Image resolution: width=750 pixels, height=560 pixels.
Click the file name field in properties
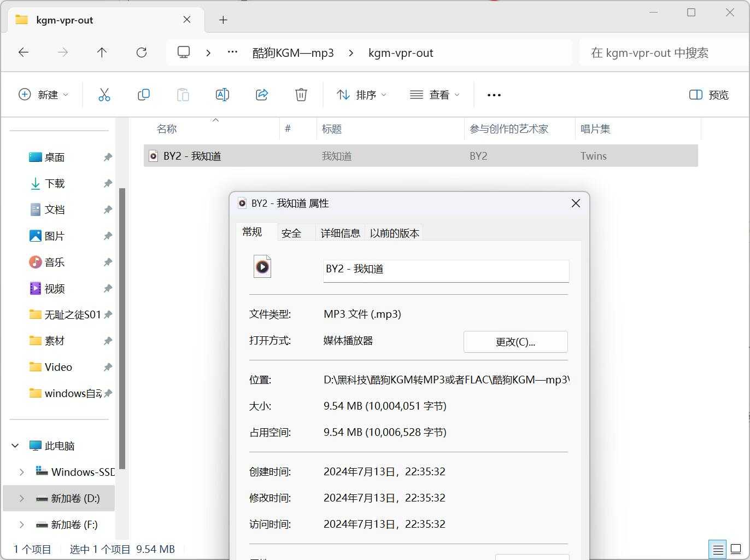pyautogui.click(x=446, y=271)
